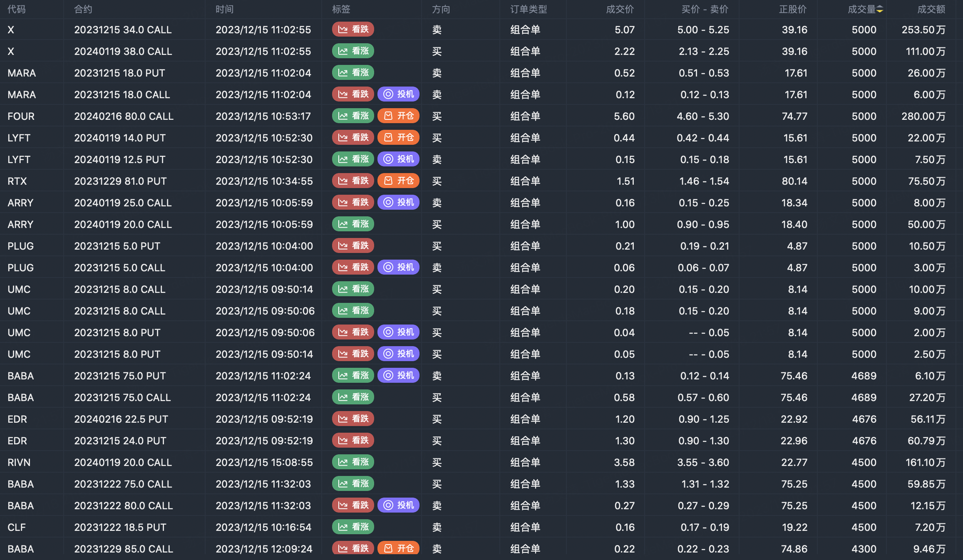This screenshot has height=560, width=963.
Task: Click the 代码 column header
Action: coord(17,10)
